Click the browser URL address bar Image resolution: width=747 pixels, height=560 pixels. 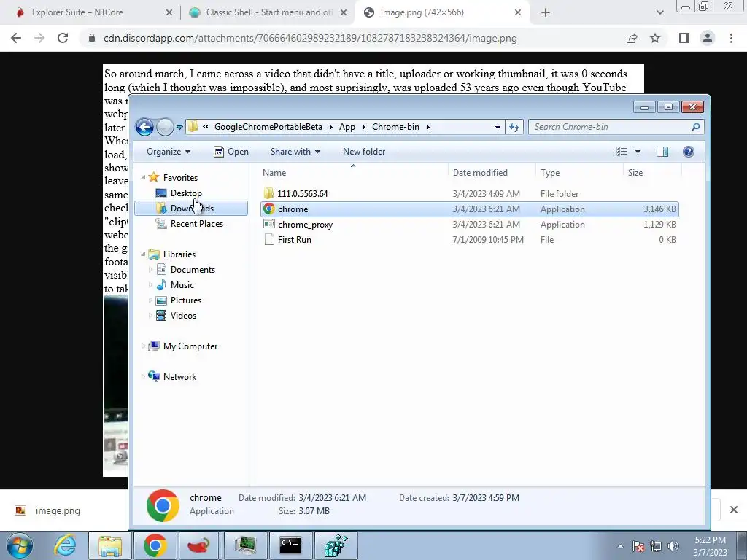coord(309,38)
